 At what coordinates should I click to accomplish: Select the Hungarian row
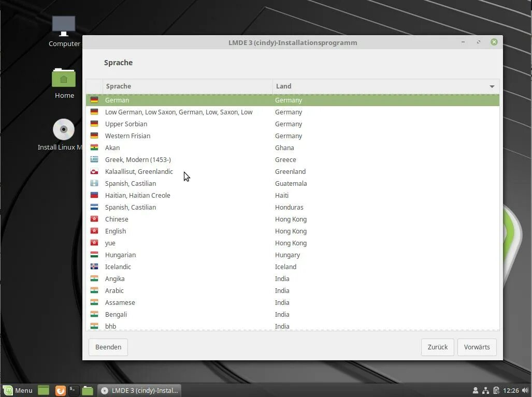pyautogui.click(x=293, y=255)
